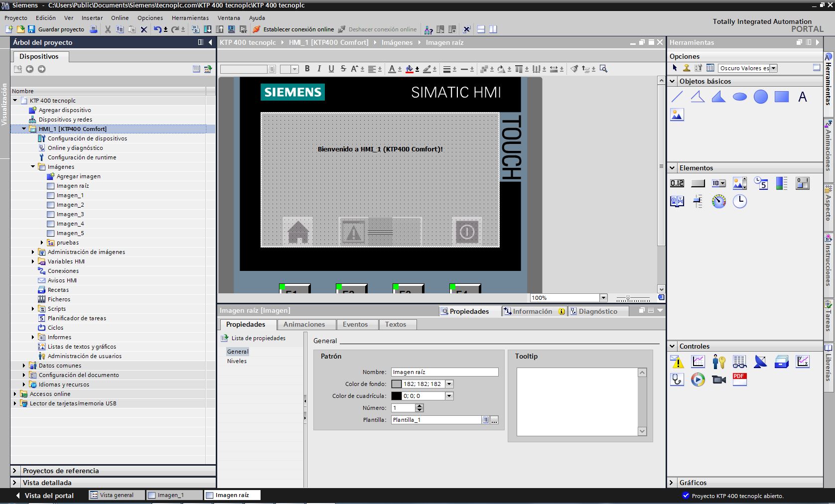Screen dimensions: 835x504
Task: Select the I/O field element (0.12)
Action: pos(677,183)
